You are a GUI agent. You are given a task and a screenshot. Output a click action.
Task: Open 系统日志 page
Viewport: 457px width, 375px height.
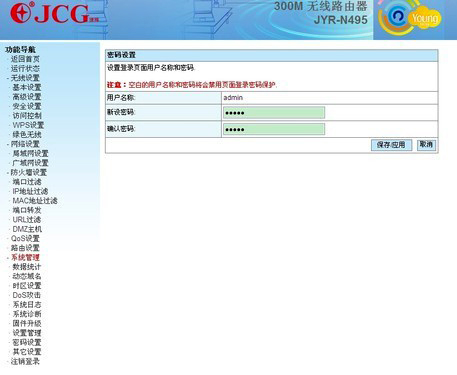point(27,305)
